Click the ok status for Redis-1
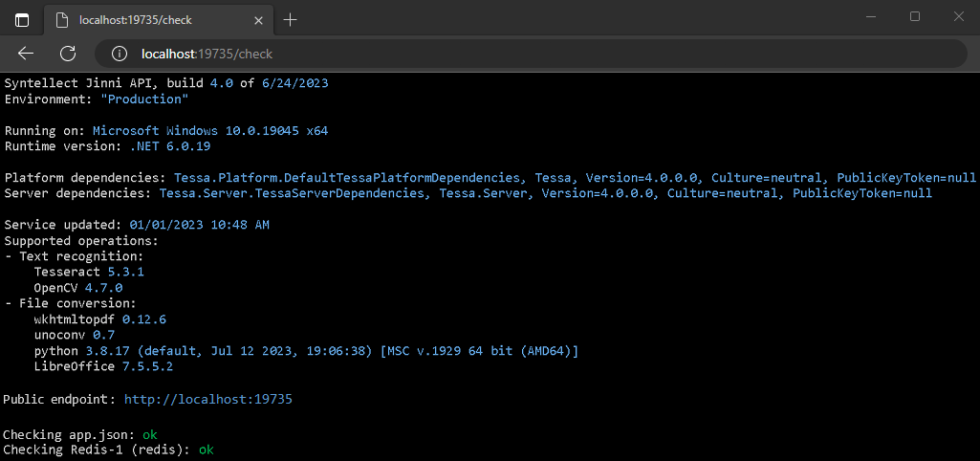Screen dimensions: 980x461 pos(206,449)
